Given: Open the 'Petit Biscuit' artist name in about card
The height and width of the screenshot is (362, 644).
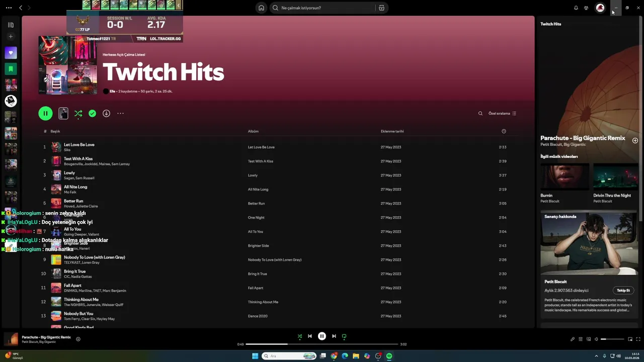Looking at the screenshot, I should click(555, 282).
